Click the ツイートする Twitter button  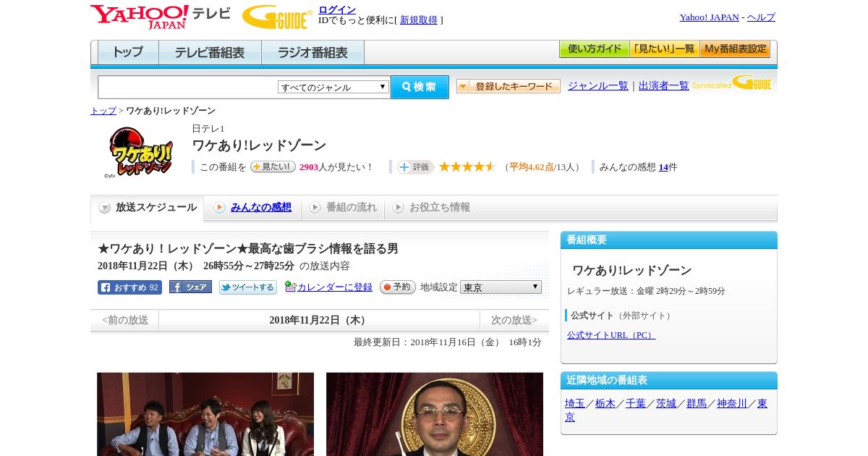(x=248, y=287)
